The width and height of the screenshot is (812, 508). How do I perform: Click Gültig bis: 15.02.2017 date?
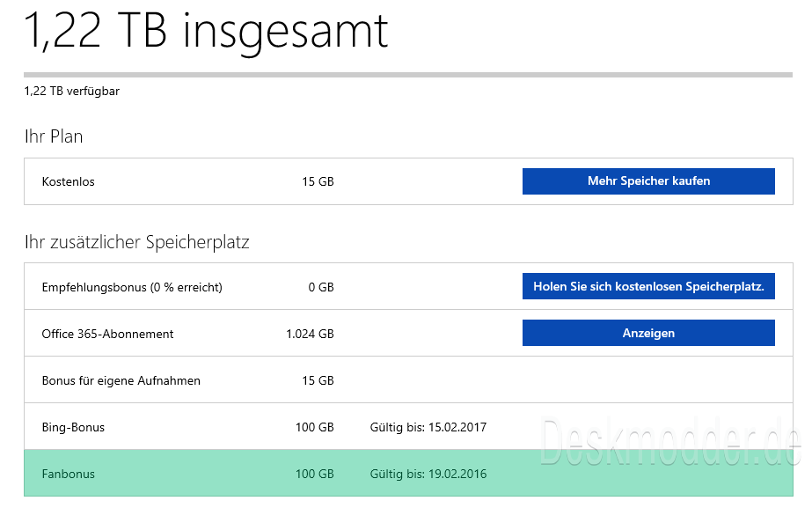[x=428, y=427]
